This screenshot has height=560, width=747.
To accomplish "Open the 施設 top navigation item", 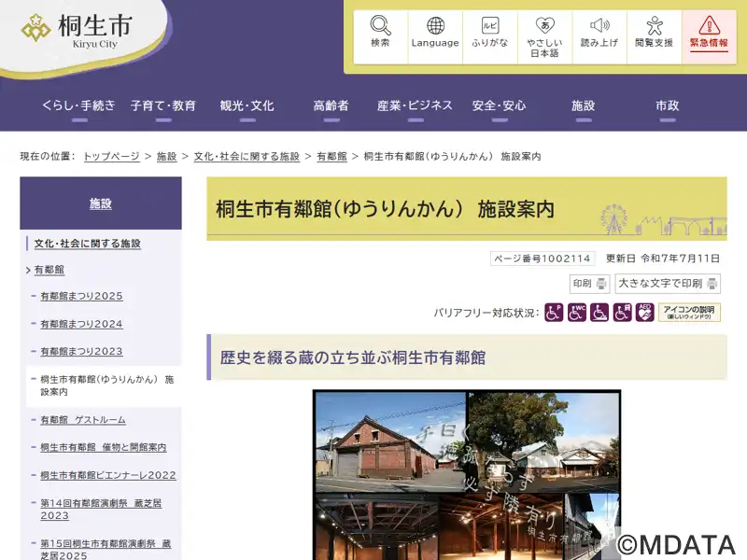I will click(x=584, y=105).
